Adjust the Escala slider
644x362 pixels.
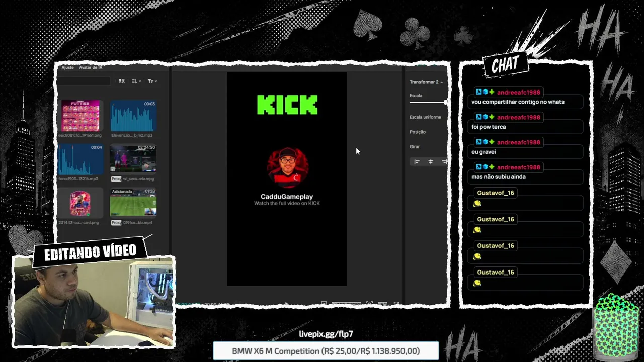point(428,103)
